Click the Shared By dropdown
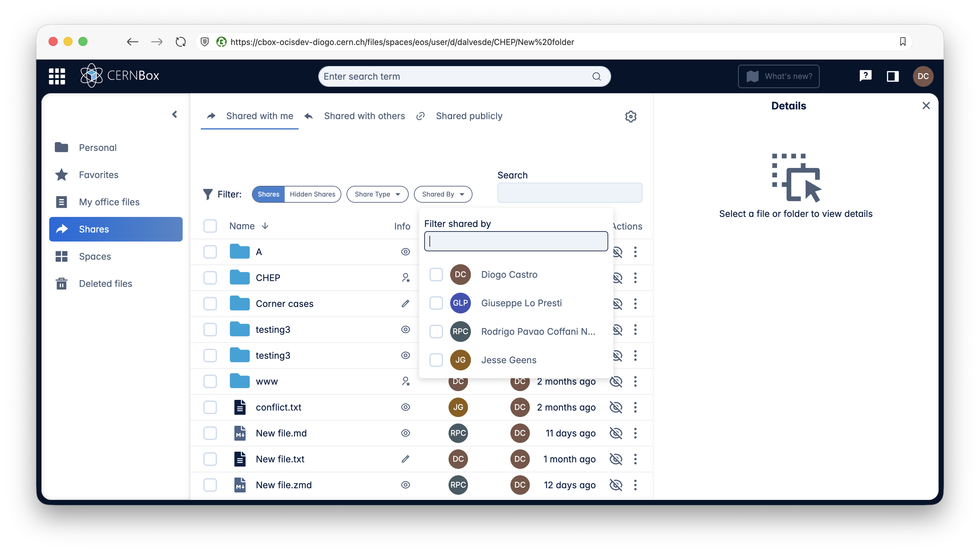The height and width of the screenshot is (553, 980). click(443, 194)
